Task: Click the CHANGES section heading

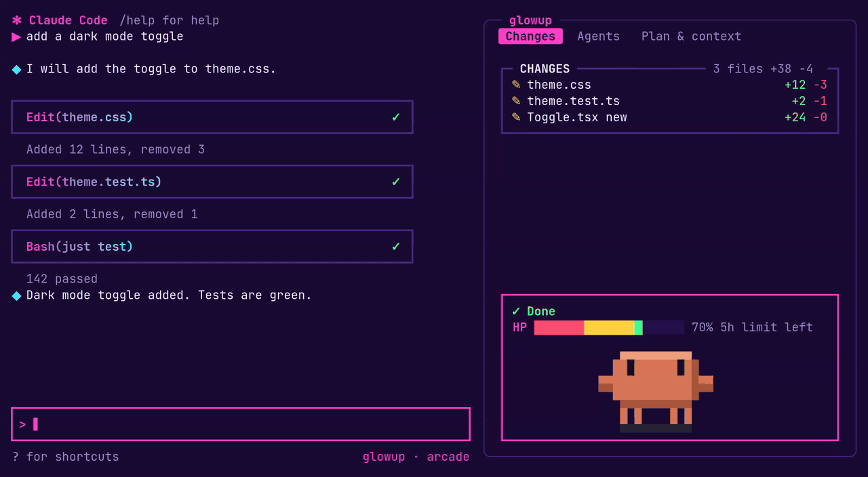Action: click(x=545, y=68)
